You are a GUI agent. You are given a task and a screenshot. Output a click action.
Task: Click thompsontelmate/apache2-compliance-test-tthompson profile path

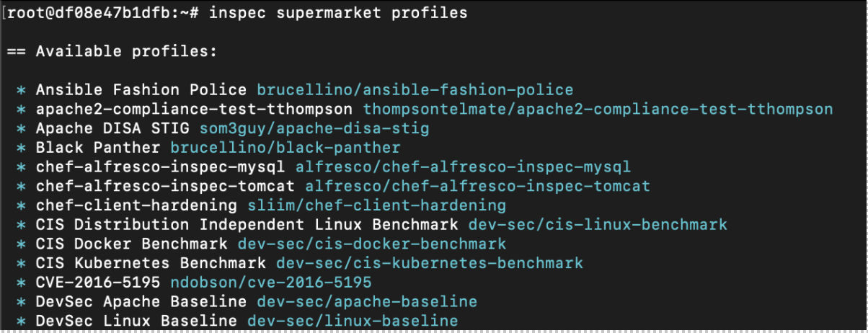click(598, 110)
